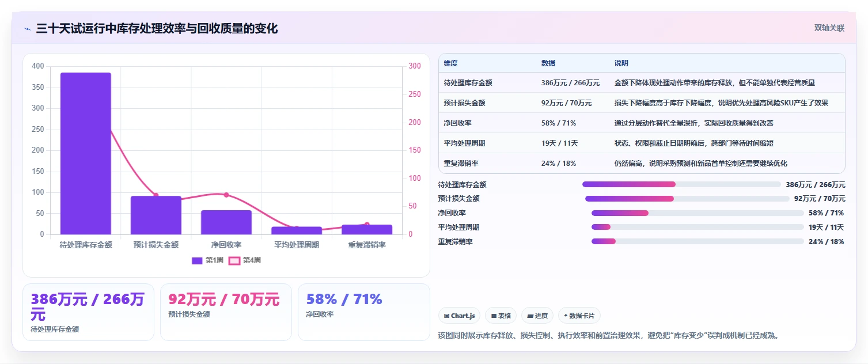
Task: Click the 待处理库存金额 bar in chart
Action: point(86,153)
